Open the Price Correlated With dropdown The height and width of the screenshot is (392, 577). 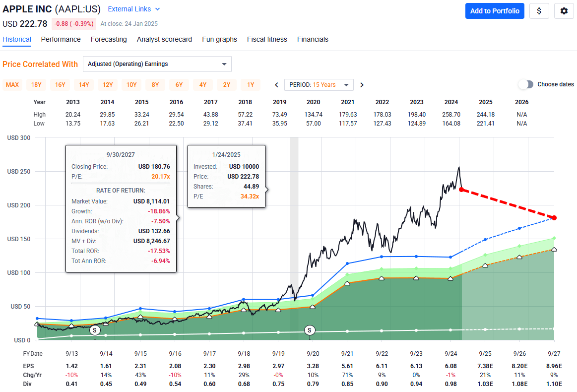157,64
